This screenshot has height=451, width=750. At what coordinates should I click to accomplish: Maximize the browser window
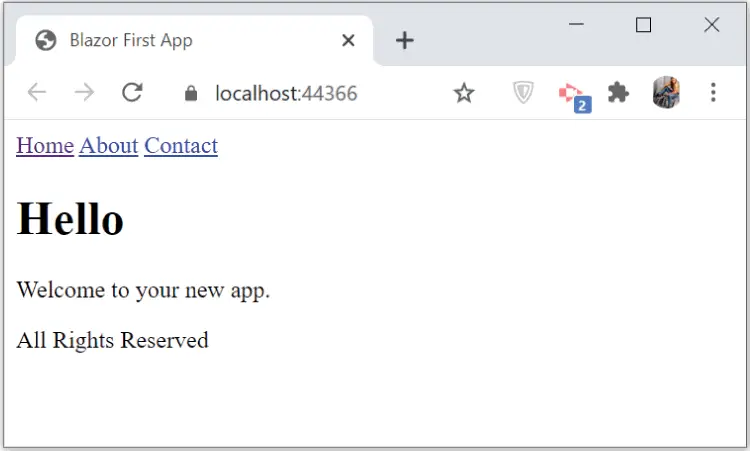pos(643,24)
